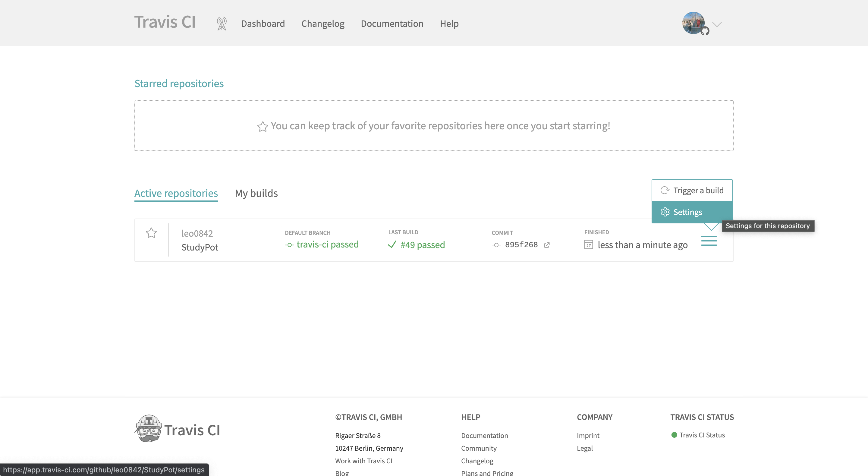Open the Travis CI Status link
This screenshot has height=476, width=868.
702,435
